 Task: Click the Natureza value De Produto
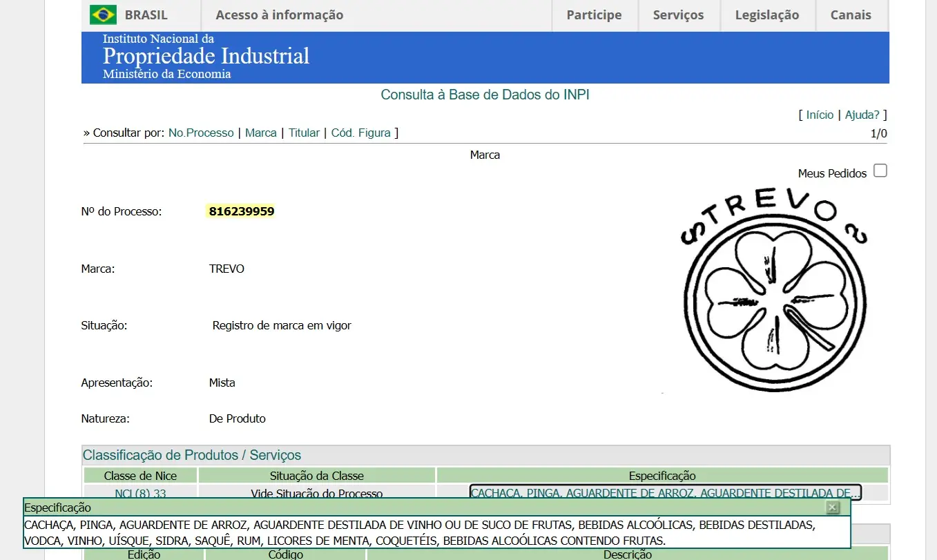pyautogui.click(x=238, y=418)
